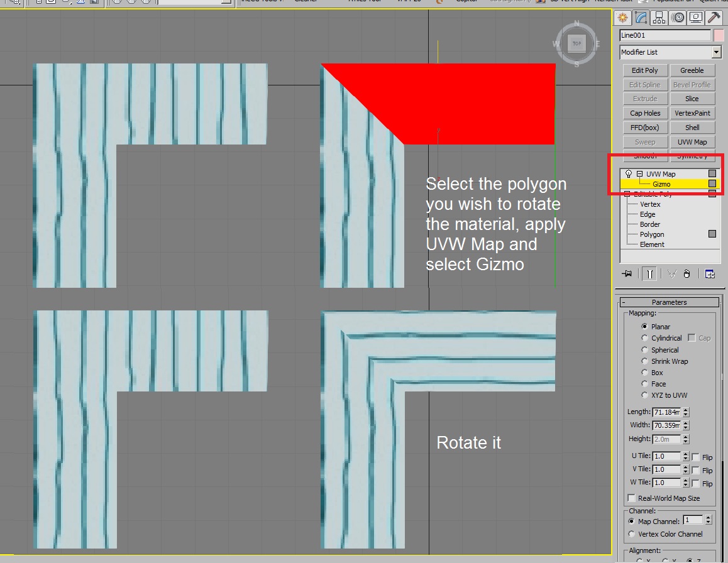
Task: Open the Modifier List dropdown
Action: click(x=716, y=52)
